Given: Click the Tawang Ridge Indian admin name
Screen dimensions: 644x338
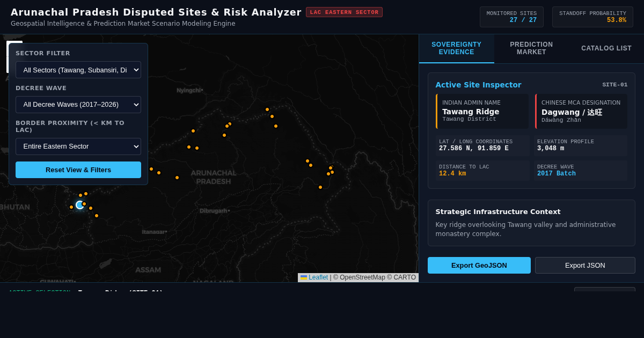Looking at the screenshot, I should tap(471, 112).
